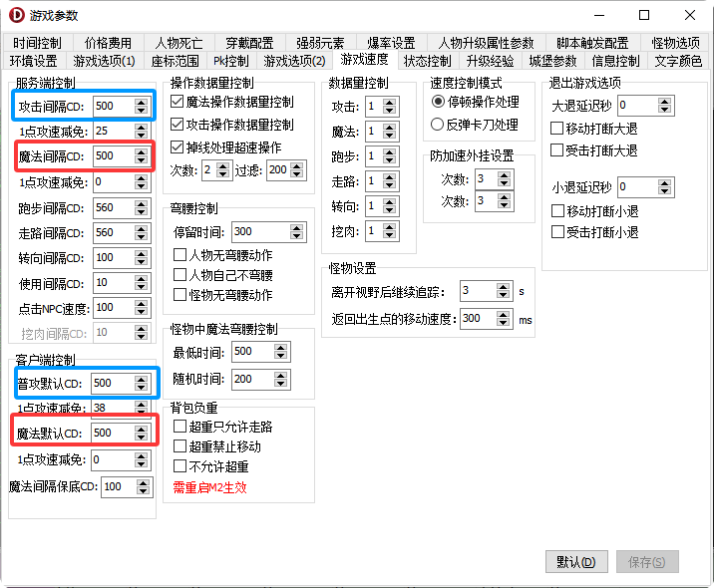This screenshot has width=714, height=588.
Task: Open the Pk控制 tab
Action: pos(231,61)
